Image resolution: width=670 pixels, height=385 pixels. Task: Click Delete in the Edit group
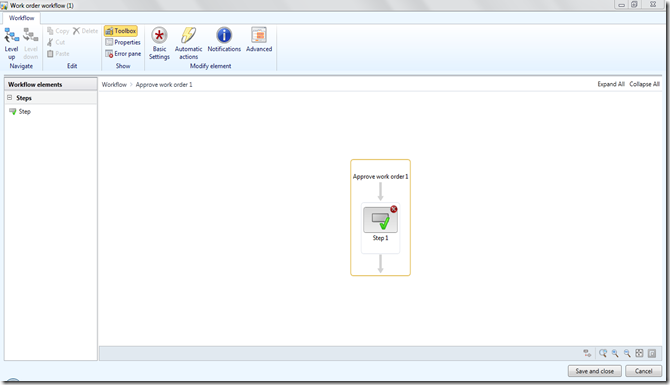(x=85, y=31)
